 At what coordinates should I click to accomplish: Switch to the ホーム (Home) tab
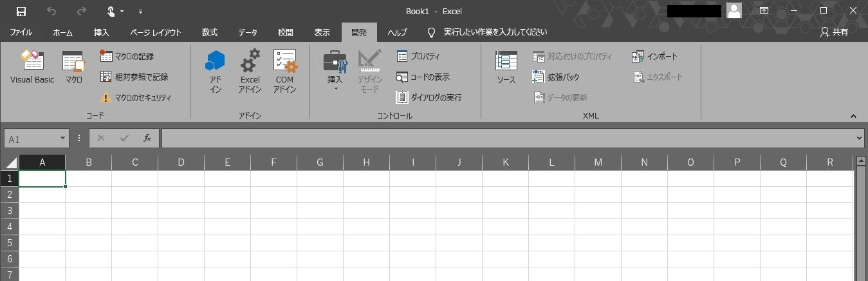pyautogui.click(x=62, y=32)
